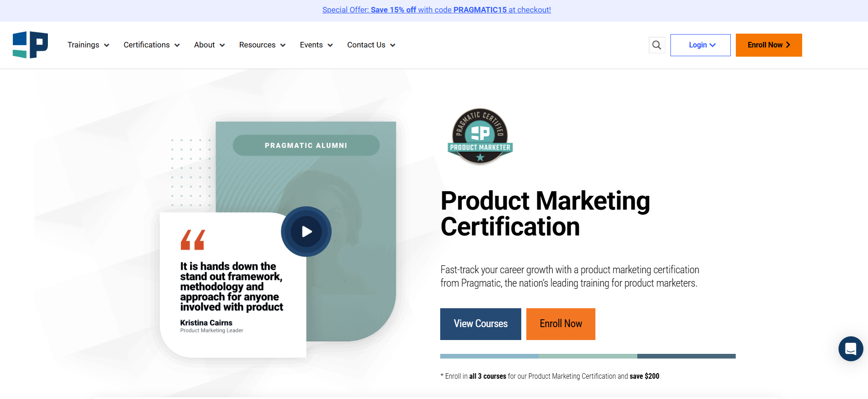Open the chat widget bubble

(x=851, y=349)
